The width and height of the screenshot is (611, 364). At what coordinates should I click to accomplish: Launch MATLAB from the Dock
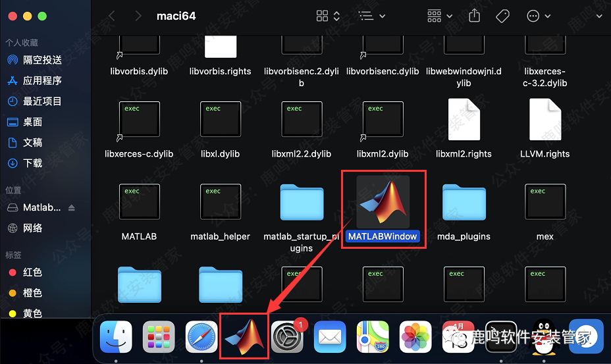click(x=244, y=338)
